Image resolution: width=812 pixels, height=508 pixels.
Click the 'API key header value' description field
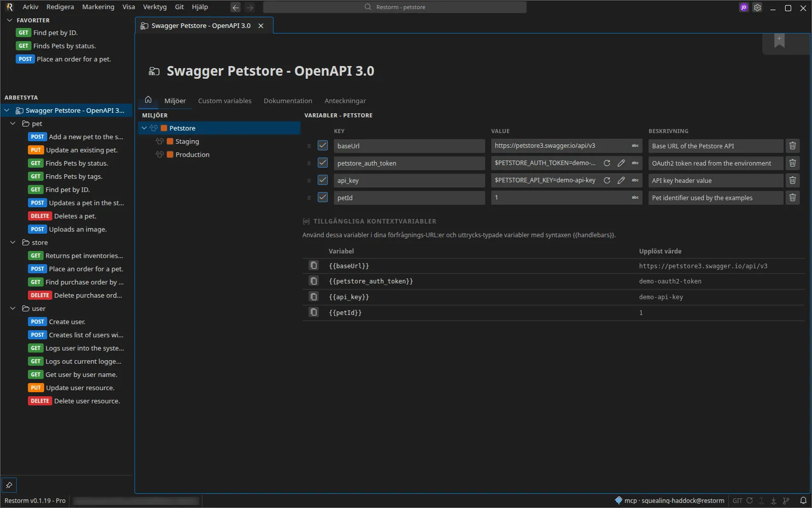pyautogui.click(x=716, y=180)
